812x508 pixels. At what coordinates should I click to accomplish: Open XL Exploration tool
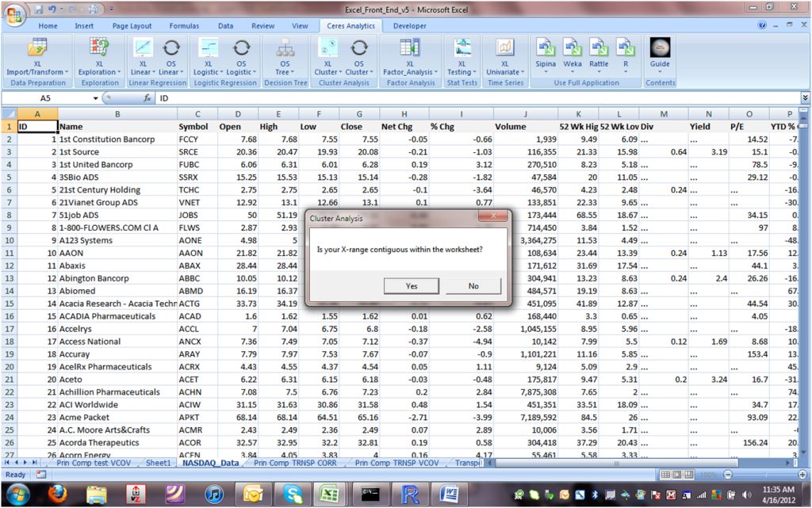coord(99,57)
